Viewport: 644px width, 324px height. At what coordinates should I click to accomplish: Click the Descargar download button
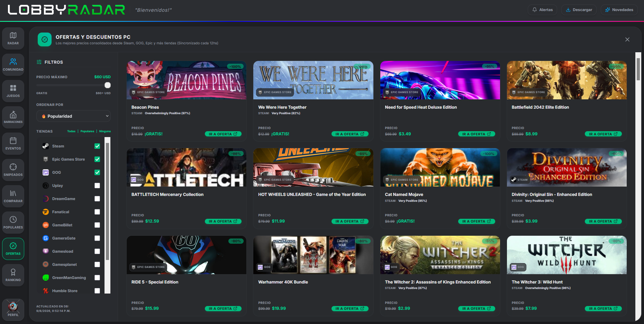click(x=579, y=10)
